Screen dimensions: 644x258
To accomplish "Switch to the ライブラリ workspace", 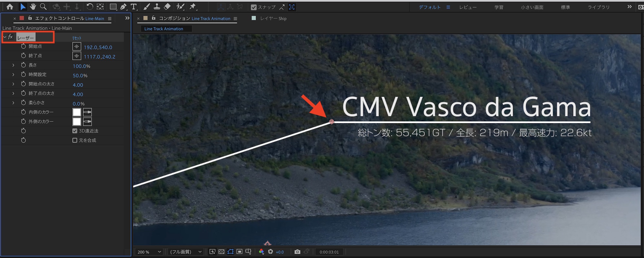I will [599, 7].
